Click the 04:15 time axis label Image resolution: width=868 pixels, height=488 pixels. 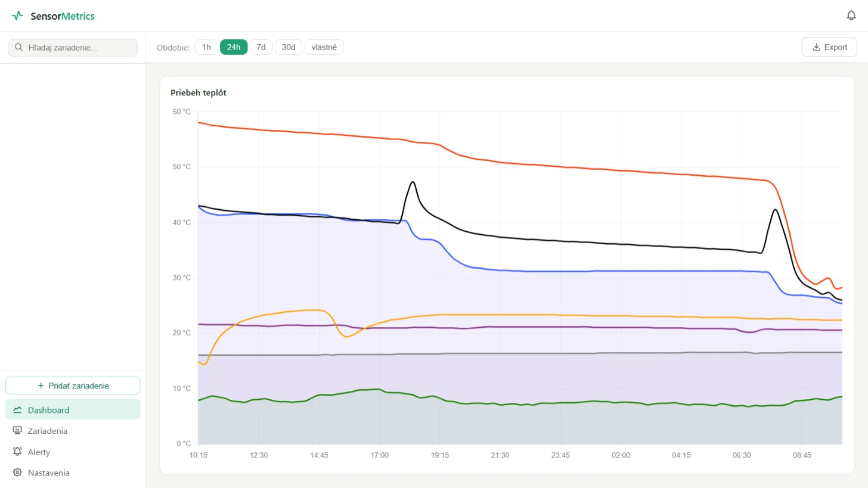point(681,455)
